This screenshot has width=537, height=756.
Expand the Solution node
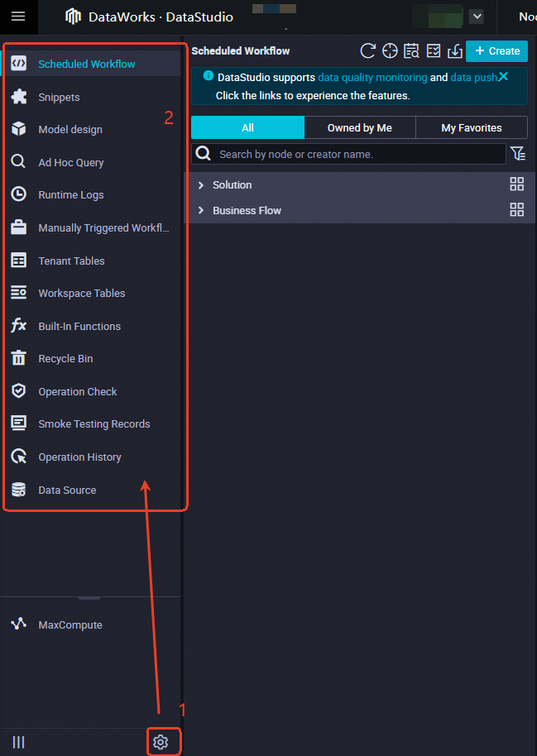(x=201, y=185)
